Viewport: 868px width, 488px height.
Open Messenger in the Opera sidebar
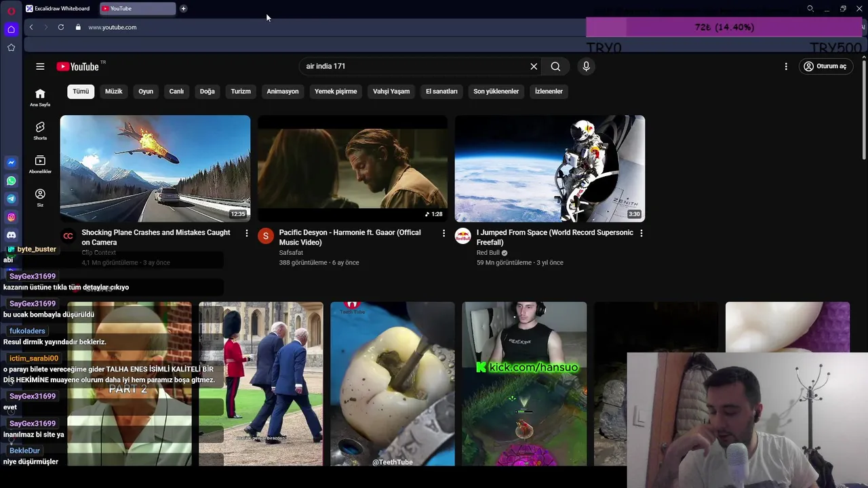coord(11,163)
